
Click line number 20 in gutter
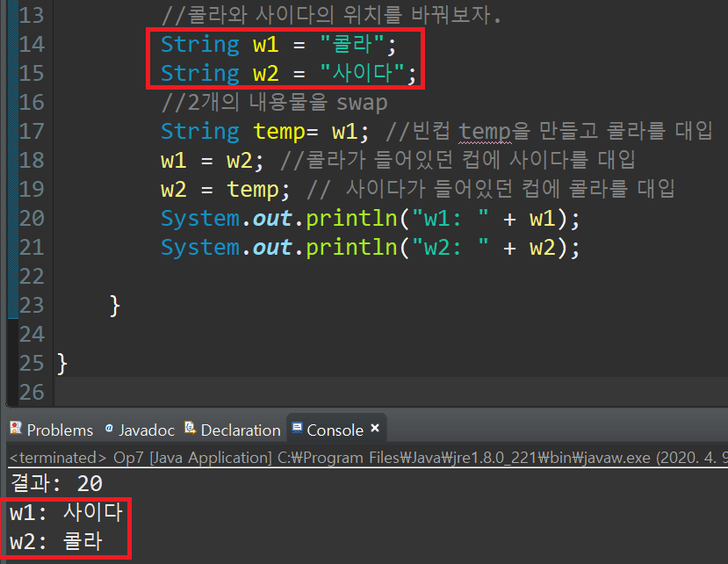coord(32,219)
